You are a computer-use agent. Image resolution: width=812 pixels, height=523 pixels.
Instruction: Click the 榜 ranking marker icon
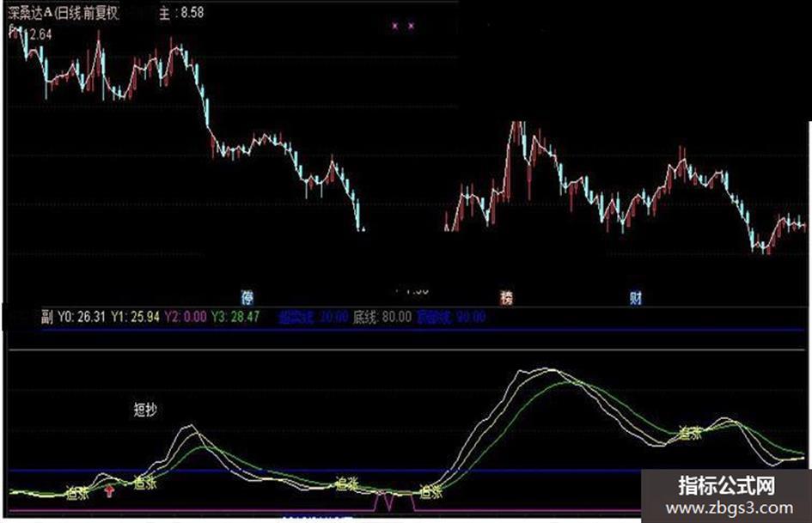click(506, 298)
